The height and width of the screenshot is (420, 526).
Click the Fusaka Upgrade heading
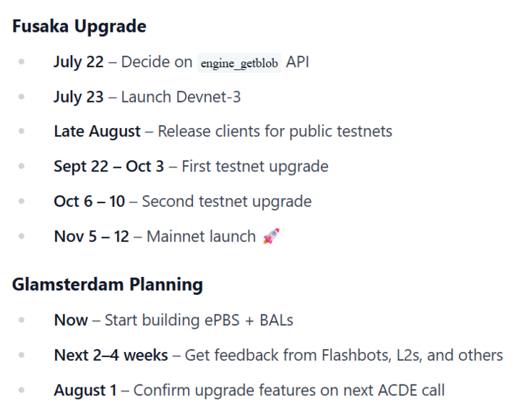[79, 27]
